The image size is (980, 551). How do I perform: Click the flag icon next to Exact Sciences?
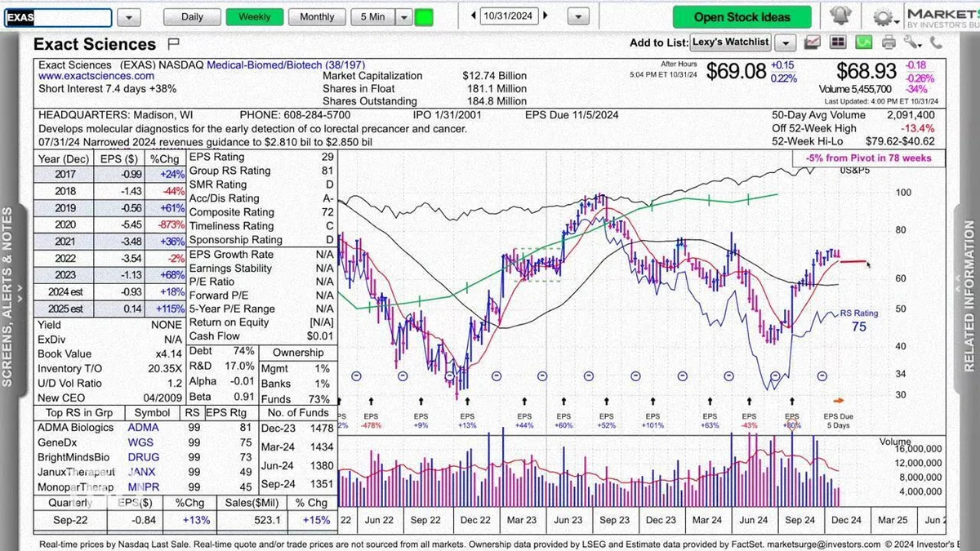point(173,44)
